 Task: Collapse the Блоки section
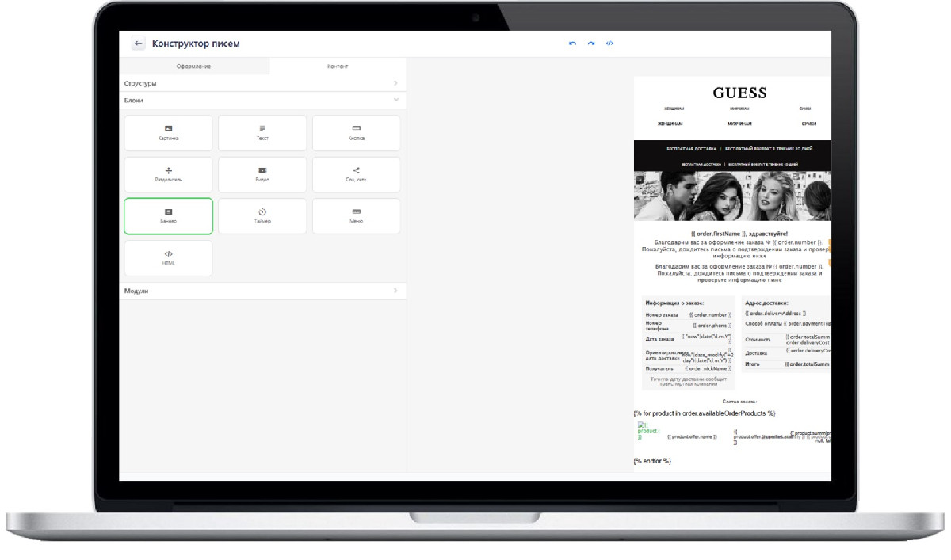[x=262, y=101]
